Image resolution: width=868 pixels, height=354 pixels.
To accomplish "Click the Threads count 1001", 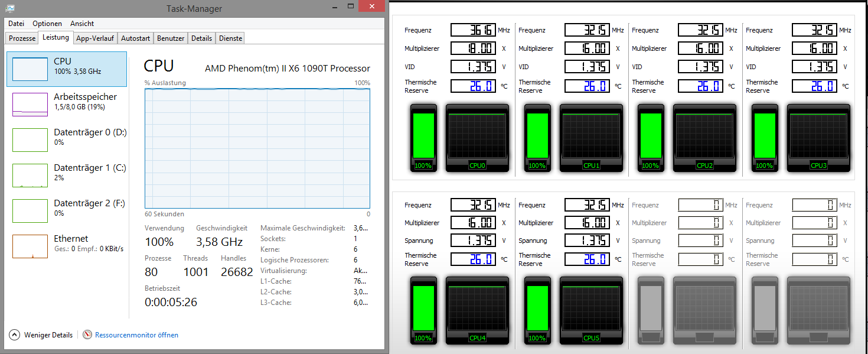I will [195, 272].
